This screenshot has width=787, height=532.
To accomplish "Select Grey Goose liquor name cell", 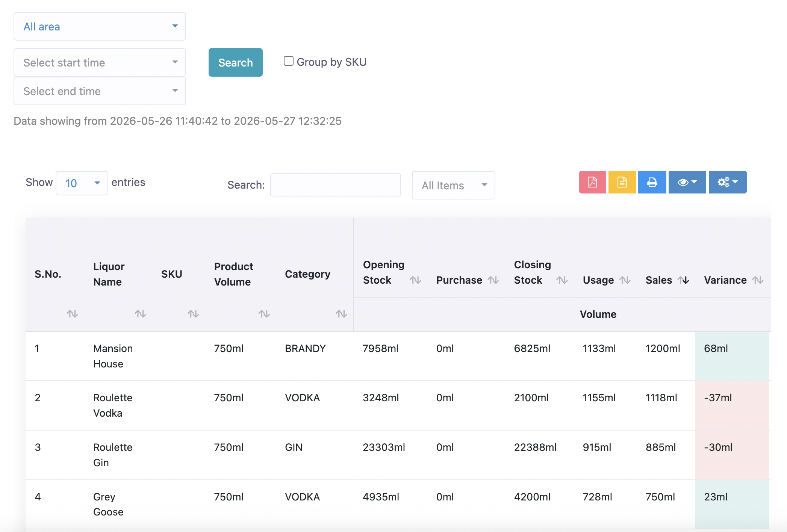I will tap(108, 504).
